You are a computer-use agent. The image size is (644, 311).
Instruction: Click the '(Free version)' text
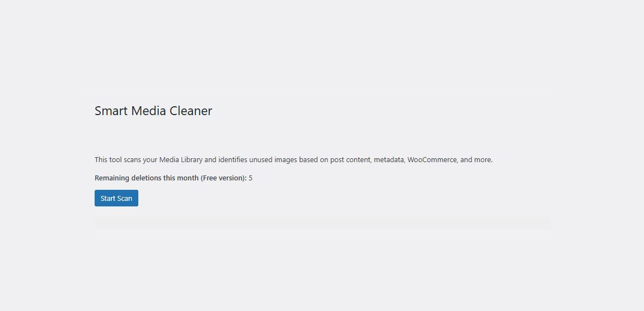point(224,178)
